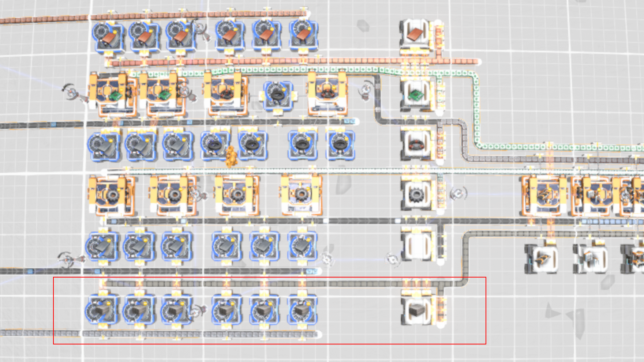Click the red selection rectangle outline
Viewport: 644px width, 362px height.
487,311
